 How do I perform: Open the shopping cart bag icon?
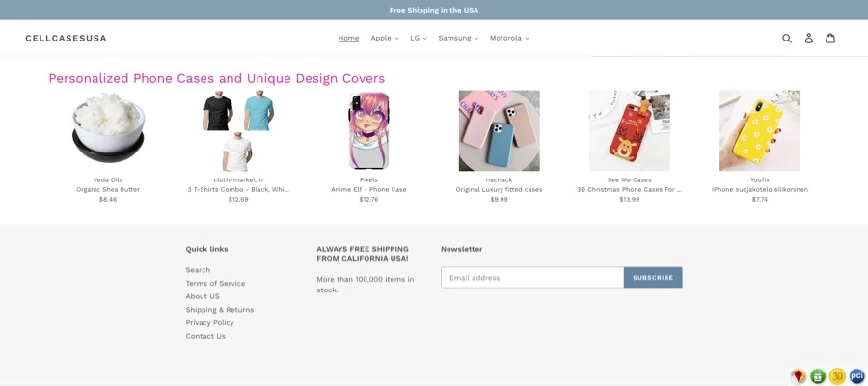830,39
